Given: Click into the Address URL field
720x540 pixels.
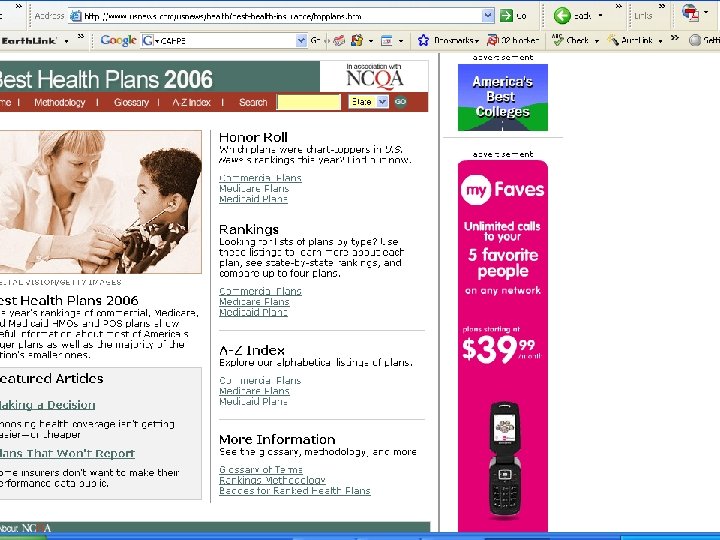Looking at the screenshot, I should tap(281, 16).
